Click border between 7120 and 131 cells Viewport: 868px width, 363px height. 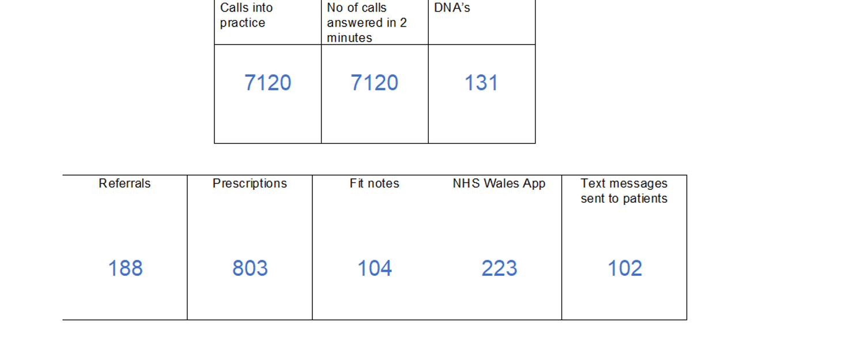tap(428, 93)
